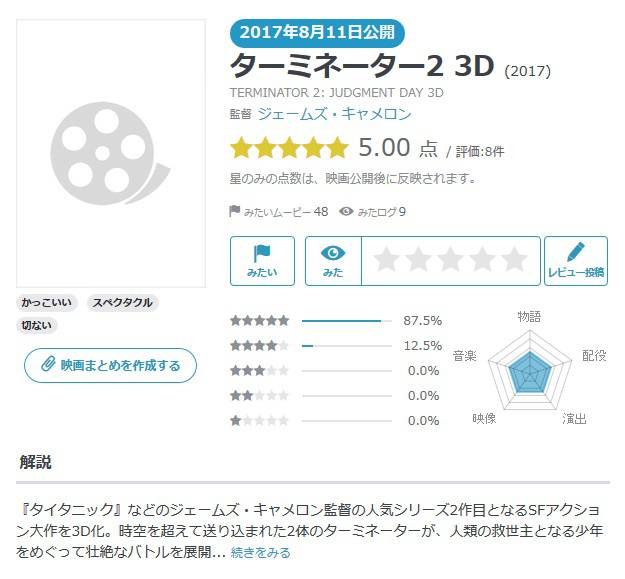Select the かっこいい tag
Viewport: 625px width, 579px height.
click(47, 302)
